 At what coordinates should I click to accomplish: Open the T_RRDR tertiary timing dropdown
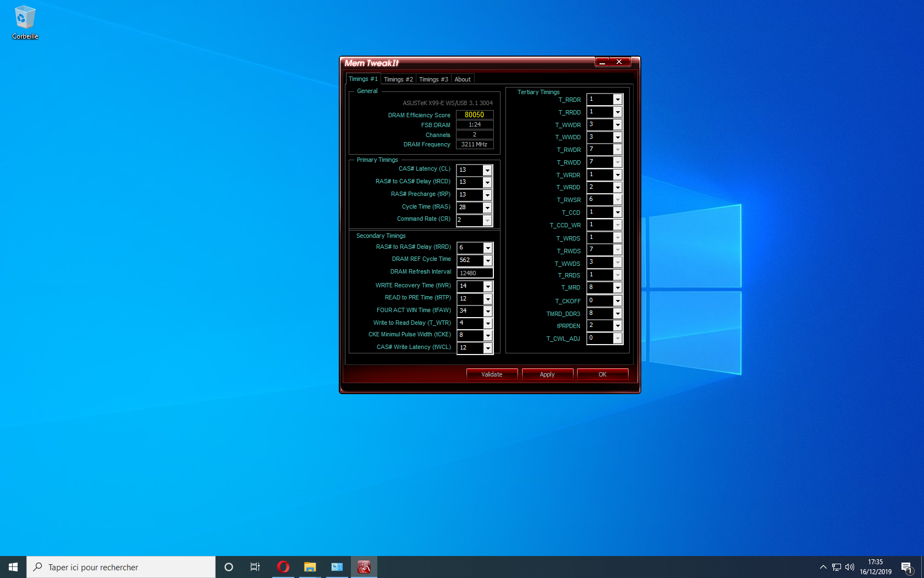[618, 100]
